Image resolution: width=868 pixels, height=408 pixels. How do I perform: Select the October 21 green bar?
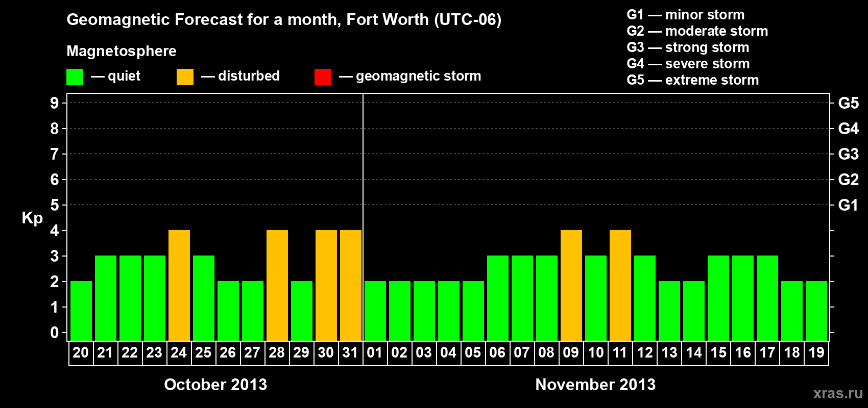pos(106,298)
